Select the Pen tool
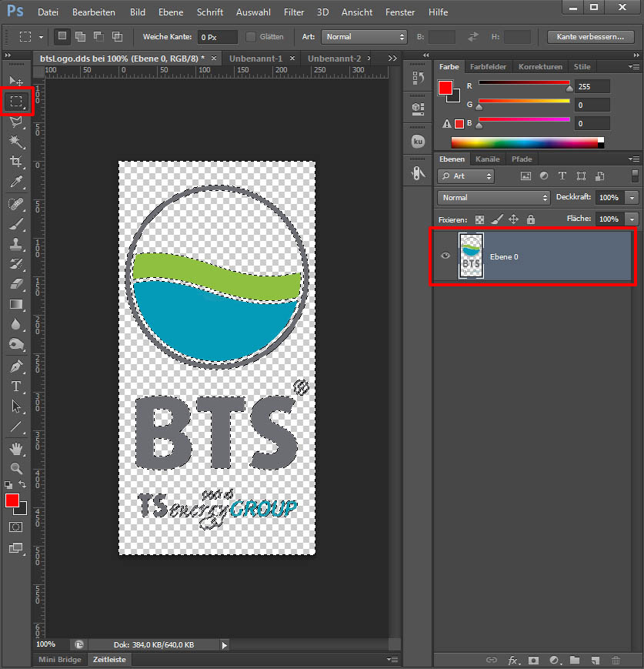This screenshot has height=669, width=644. 16,366
